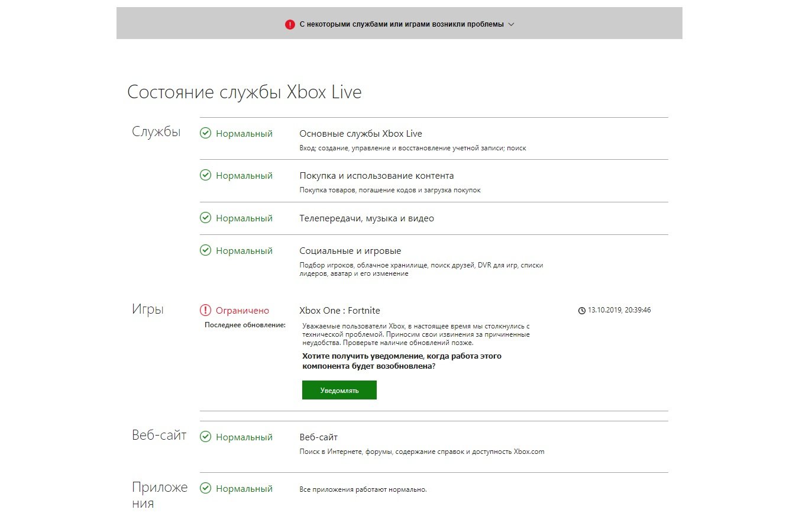Click the Последнее обновление label
The image size is (812, 519).
click(245, 325)
